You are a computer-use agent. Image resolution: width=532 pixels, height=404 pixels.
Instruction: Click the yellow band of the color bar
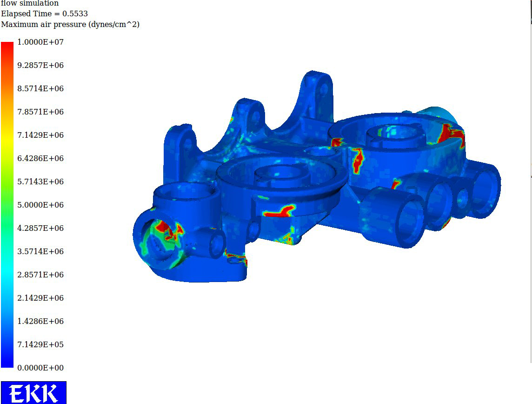tap(7, 136)
